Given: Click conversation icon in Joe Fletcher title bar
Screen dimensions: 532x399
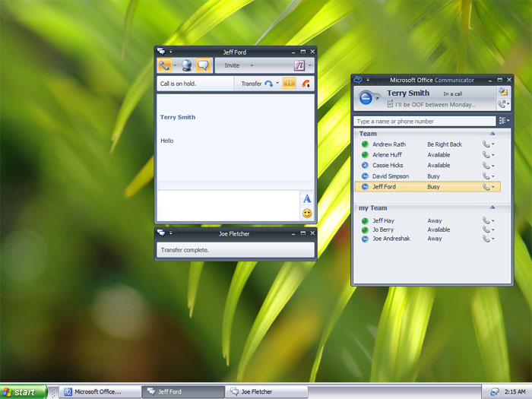Looking at the screenshot, I should (x=161, y=233).
